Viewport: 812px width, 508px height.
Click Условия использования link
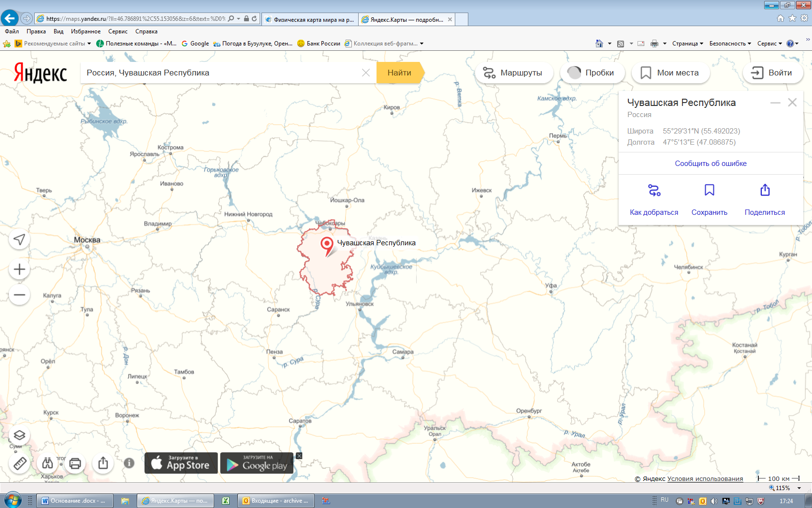[x=705, y=478]
